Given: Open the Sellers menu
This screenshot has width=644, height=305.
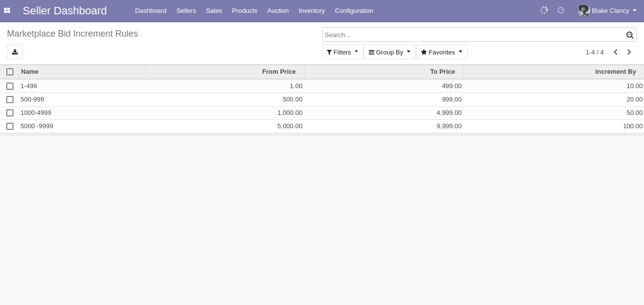Looking at the screenshot, I should (x=186, y=10).
